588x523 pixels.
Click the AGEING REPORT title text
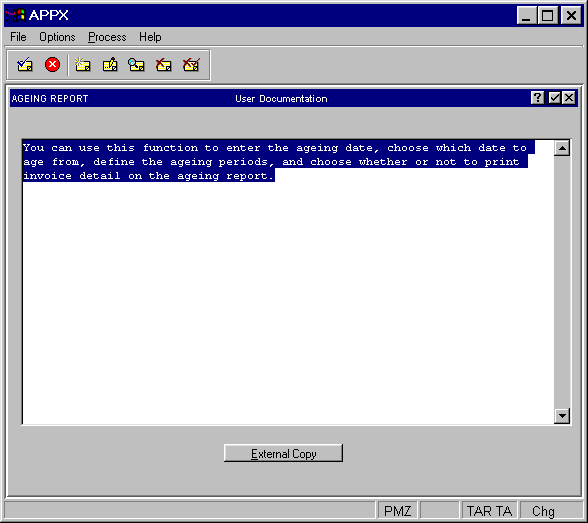tap(50, 99)
